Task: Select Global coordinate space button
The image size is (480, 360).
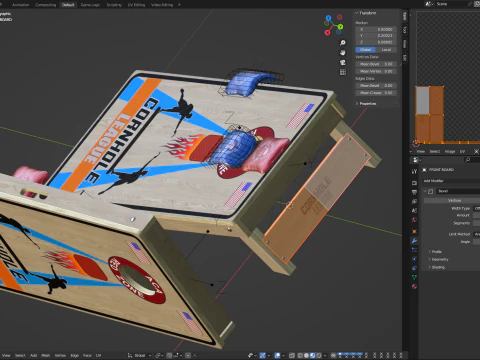Action: click(x=366, y=50)
